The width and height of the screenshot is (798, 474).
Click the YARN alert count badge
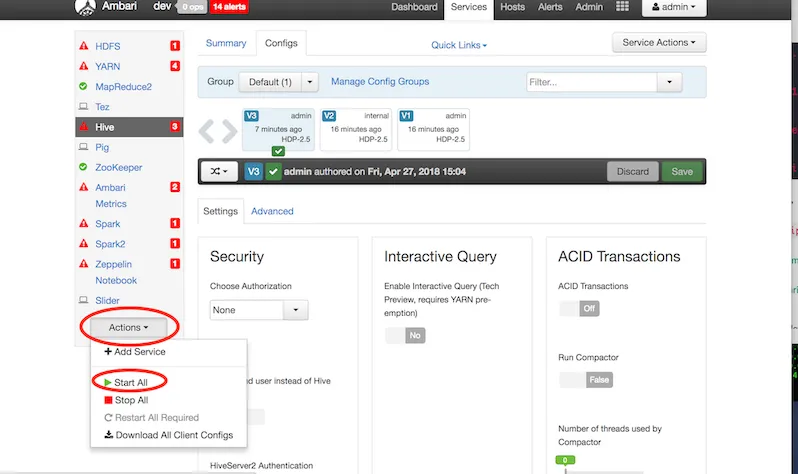point(175,66)
